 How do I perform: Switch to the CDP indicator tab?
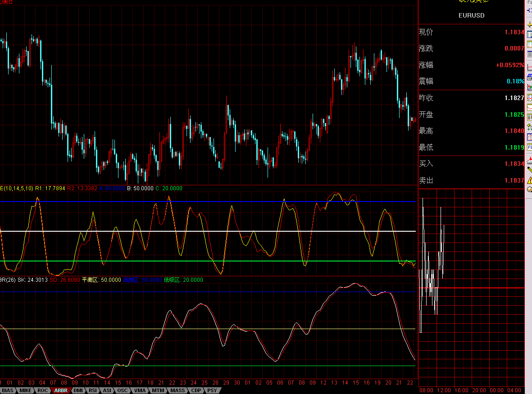196,390
